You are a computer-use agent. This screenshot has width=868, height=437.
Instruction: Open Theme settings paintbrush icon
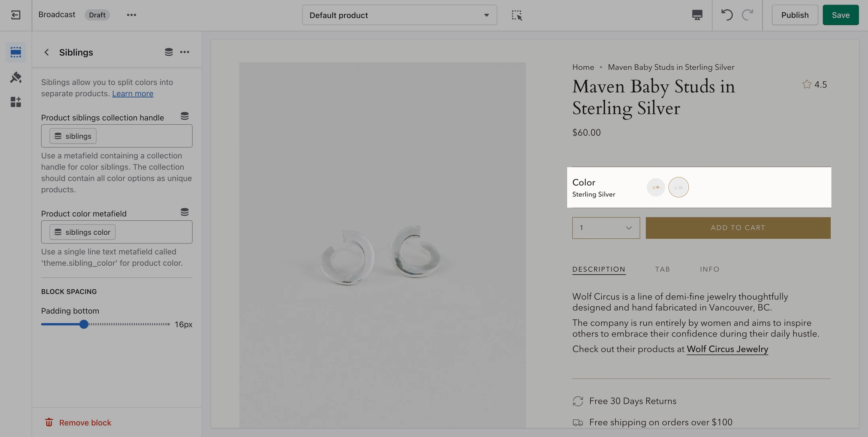pyautogui.click(x=15, y=77)
